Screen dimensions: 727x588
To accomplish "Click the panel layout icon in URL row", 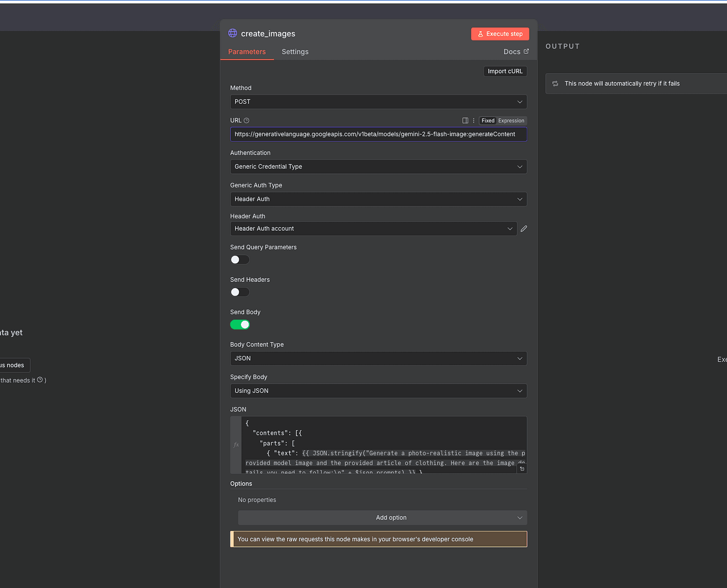I will 465,120.
